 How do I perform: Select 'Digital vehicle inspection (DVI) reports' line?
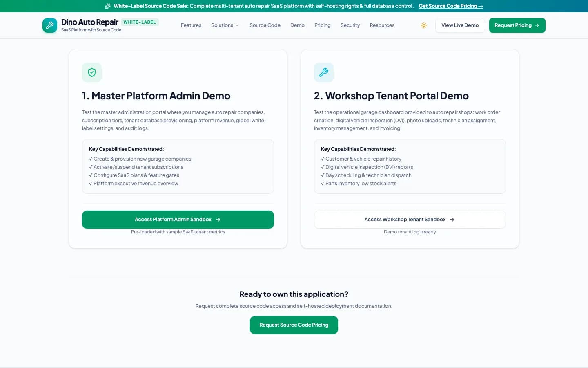point(367,167)
